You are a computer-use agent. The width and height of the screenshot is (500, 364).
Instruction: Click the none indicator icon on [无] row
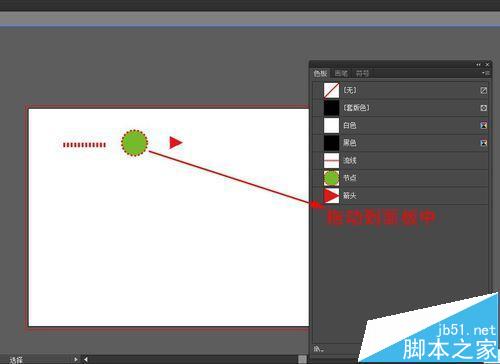click(x=483, y=90)
